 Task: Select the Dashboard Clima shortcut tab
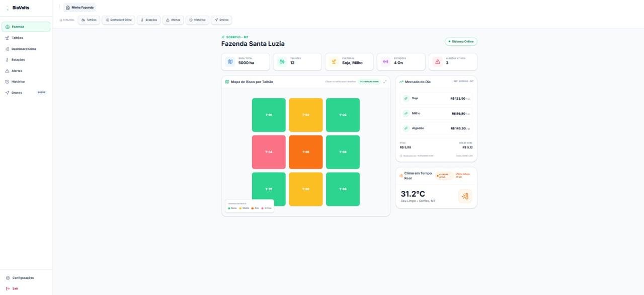pyautogui.click(x=118, y=20)
